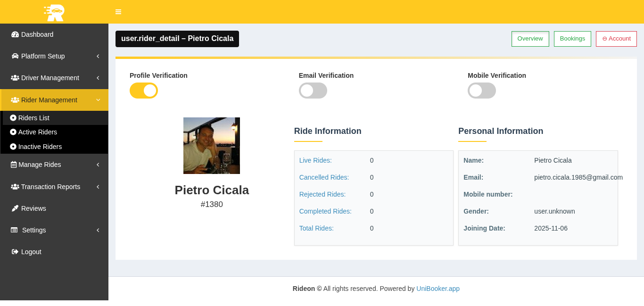Collapse the Rider Management chevron

pyautogui.click(x=98, y=100)
